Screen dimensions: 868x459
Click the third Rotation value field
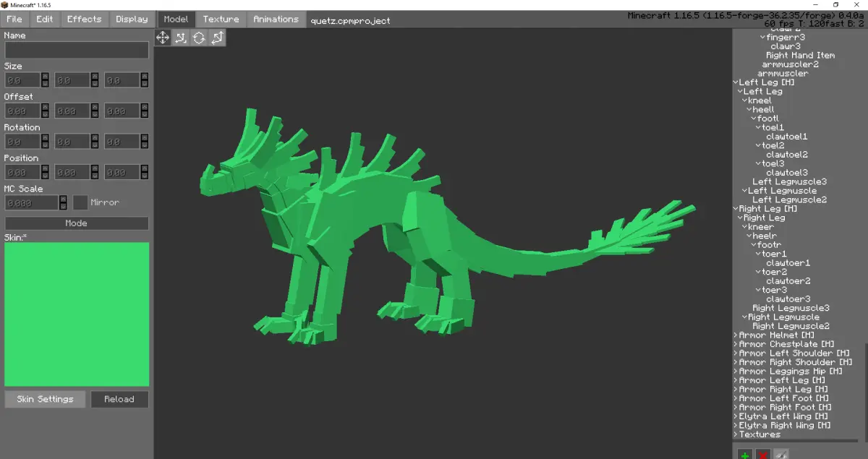point(122,142)
